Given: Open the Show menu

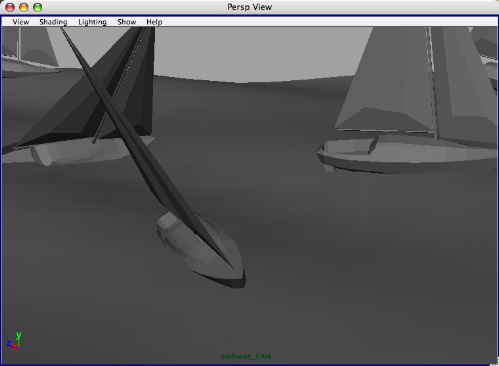Looking at the screenshot, I should tap(127, 22).
